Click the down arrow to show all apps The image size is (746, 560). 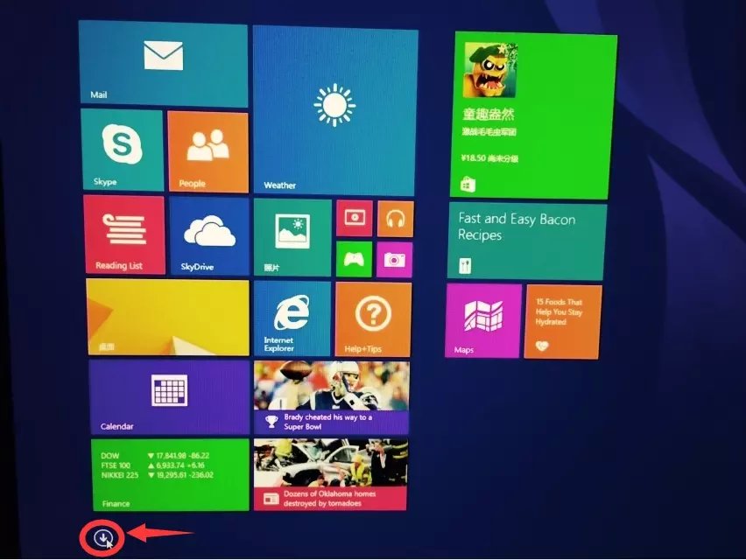(102, 538)
